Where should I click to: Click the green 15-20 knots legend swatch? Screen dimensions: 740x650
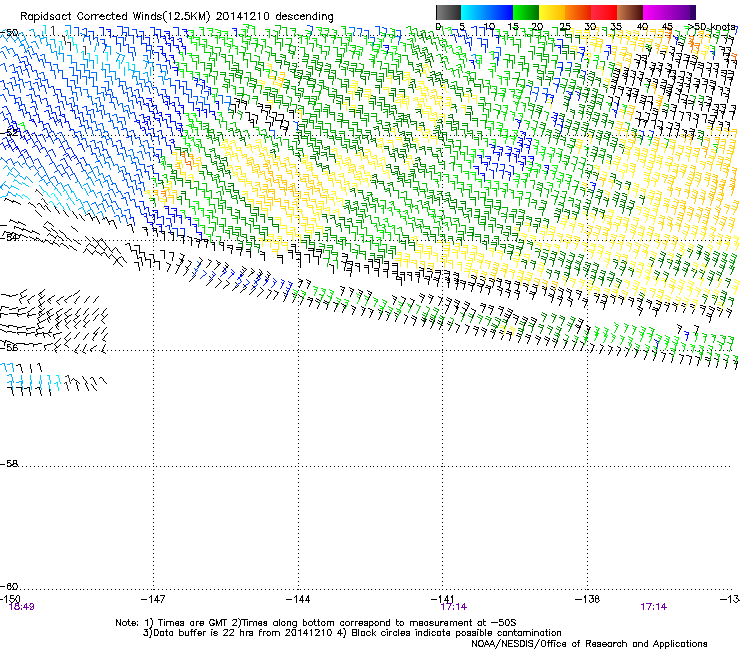[526, 12]
